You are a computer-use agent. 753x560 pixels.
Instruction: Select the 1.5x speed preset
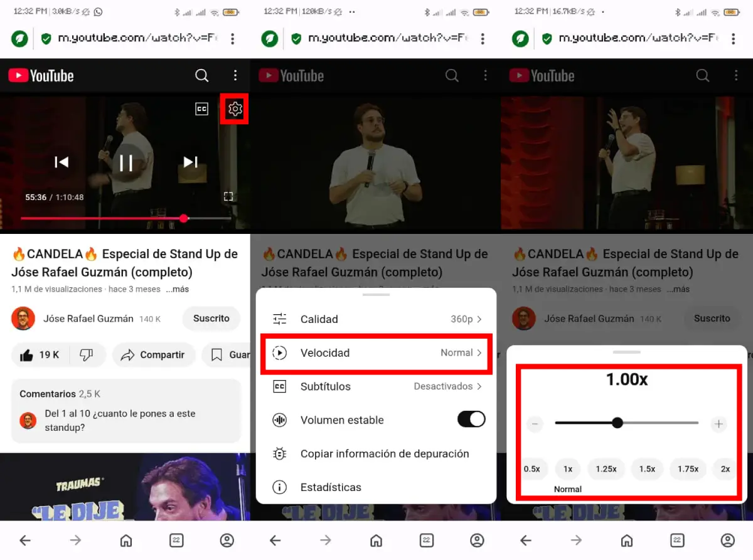click(647, 469)
